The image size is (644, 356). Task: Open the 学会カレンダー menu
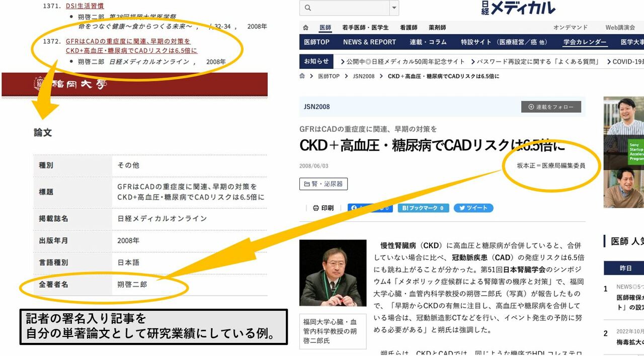coord(585,42)
